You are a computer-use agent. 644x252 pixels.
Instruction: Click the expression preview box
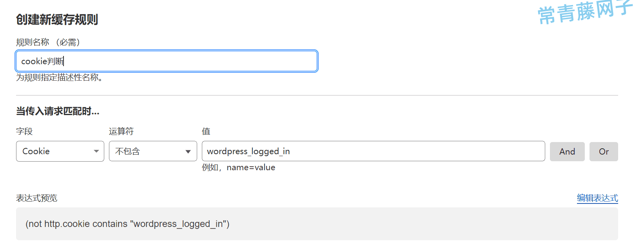(x=317, y=224)
